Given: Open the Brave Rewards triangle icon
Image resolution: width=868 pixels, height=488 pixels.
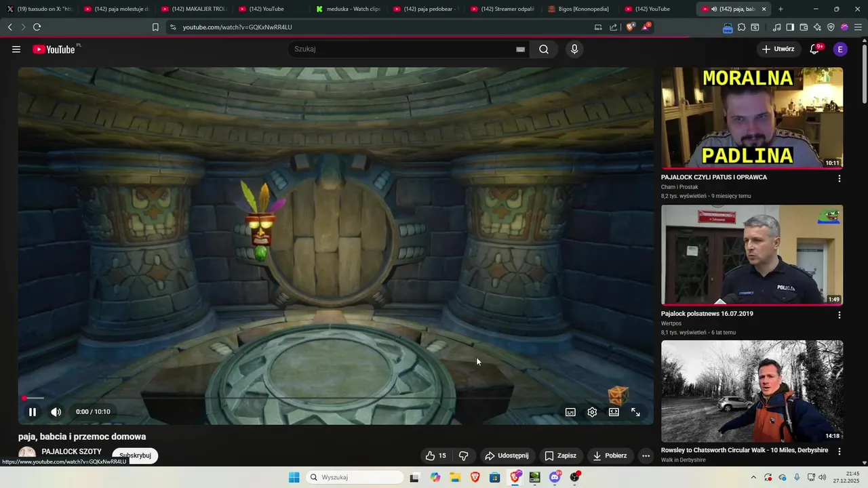Looking at the screenshot, I should pos(646,27).
